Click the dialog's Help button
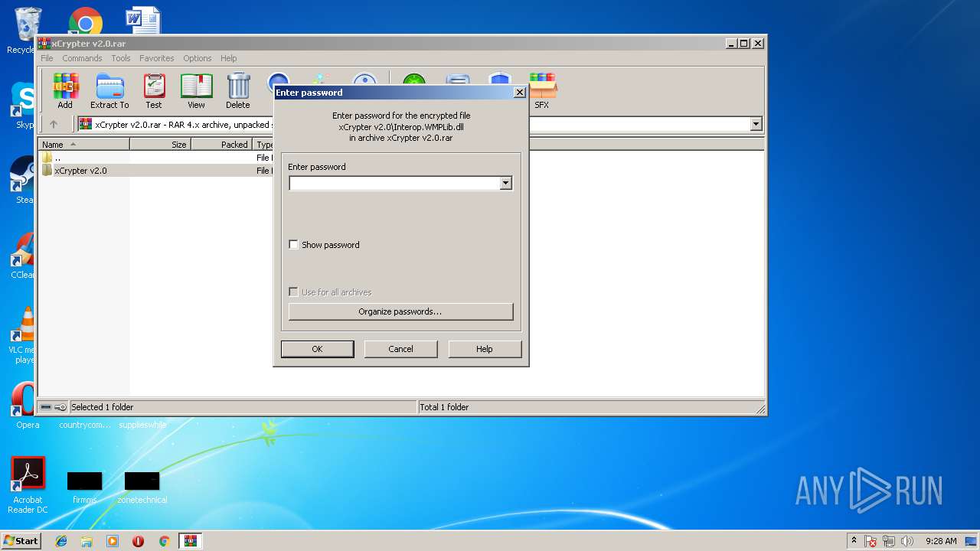This screenshot has width=980, height=551. coord(485,349)
